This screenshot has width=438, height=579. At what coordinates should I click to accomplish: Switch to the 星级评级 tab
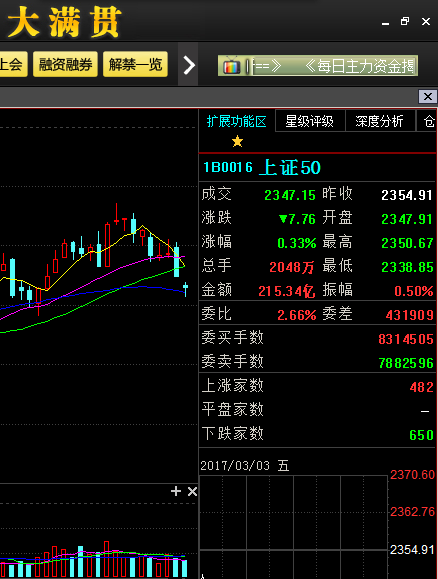pyautogui.click(x=309, y=121)
